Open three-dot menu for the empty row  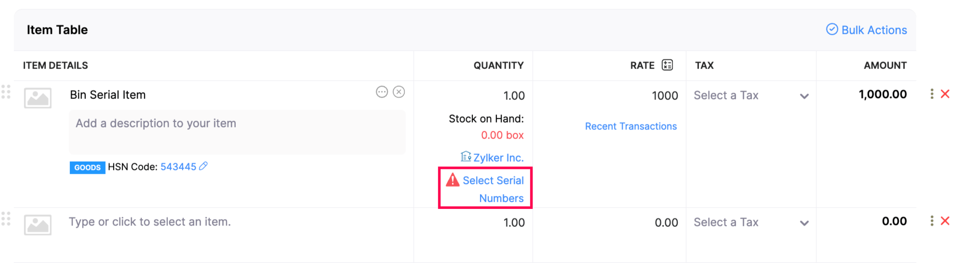931,221
